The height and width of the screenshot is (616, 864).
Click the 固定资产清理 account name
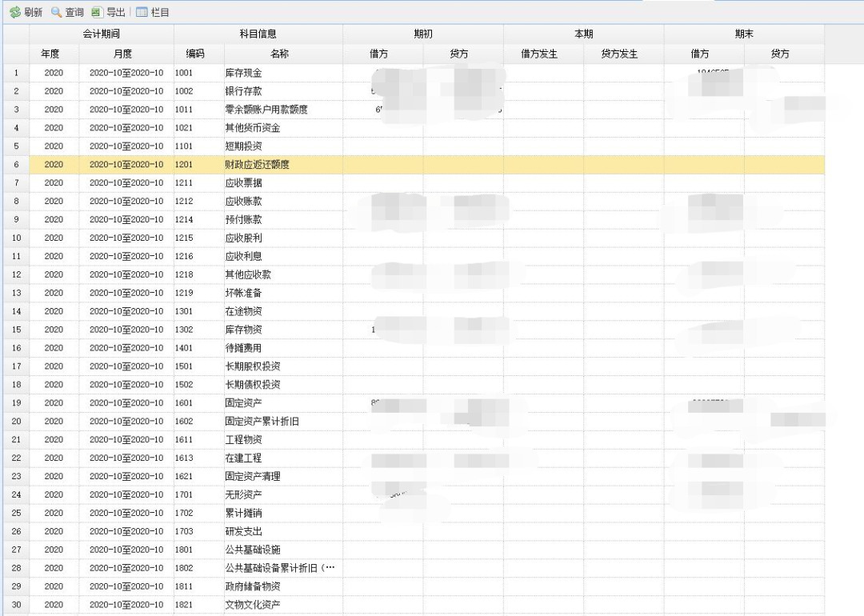click(x=252, y=476)
